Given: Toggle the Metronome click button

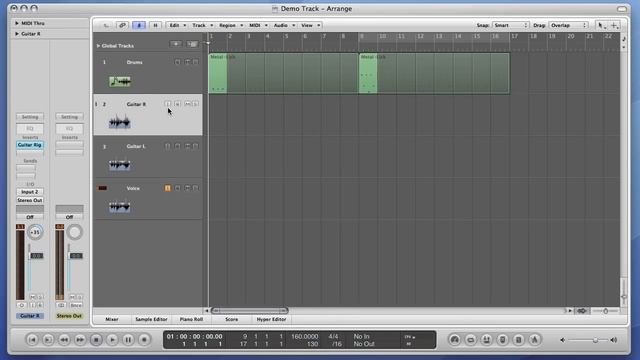Looking at the screenshot, I should coord(535,340).
